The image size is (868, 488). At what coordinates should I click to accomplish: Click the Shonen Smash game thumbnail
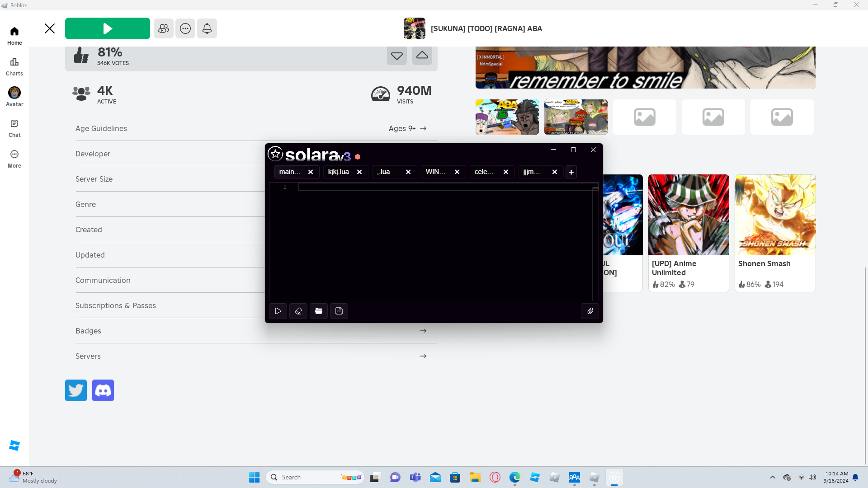775,215
